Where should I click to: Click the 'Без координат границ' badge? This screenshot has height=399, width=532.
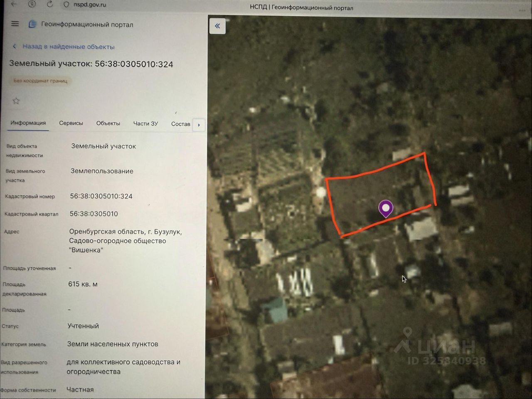pos(40,81)
